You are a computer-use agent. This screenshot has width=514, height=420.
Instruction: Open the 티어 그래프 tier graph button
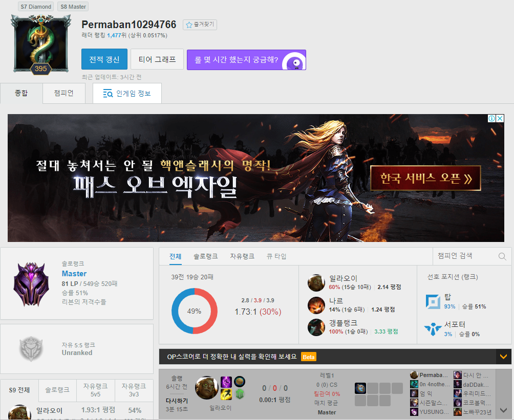pos(157,59)
